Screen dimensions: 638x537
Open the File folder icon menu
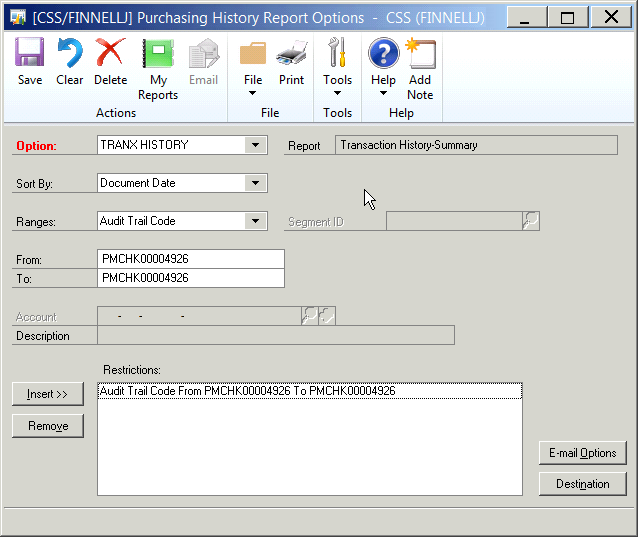tap(253, 53)
